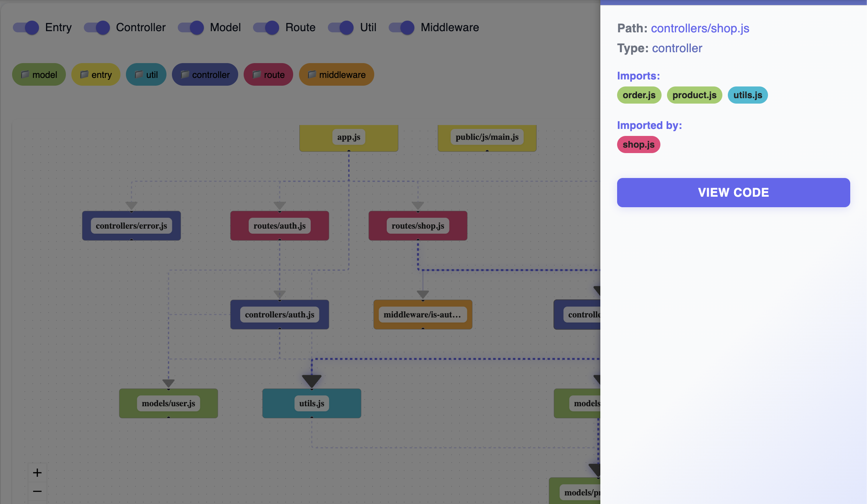The height and width of the screenshot is (504, 867).
Task: Select the routes/auth.js graph node
Action: 280,226
